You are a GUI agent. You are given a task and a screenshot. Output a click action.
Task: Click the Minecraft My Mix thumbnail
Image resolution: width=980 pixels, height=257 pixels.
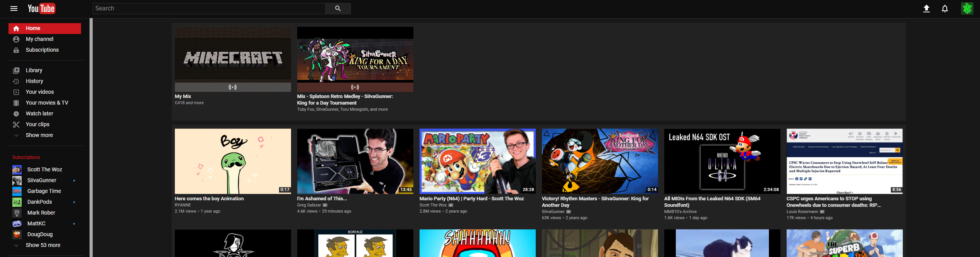pos(233,59)
